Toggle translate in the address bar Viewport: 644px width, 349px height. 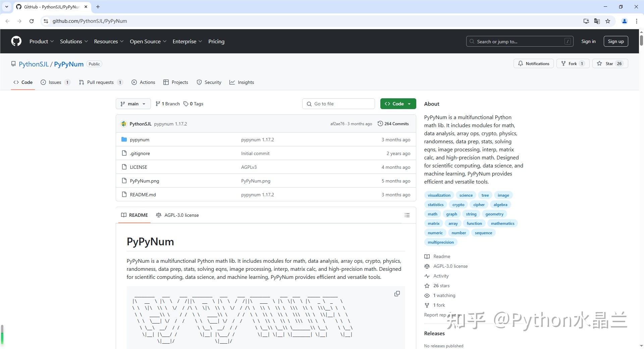click(x=597, y=21)
